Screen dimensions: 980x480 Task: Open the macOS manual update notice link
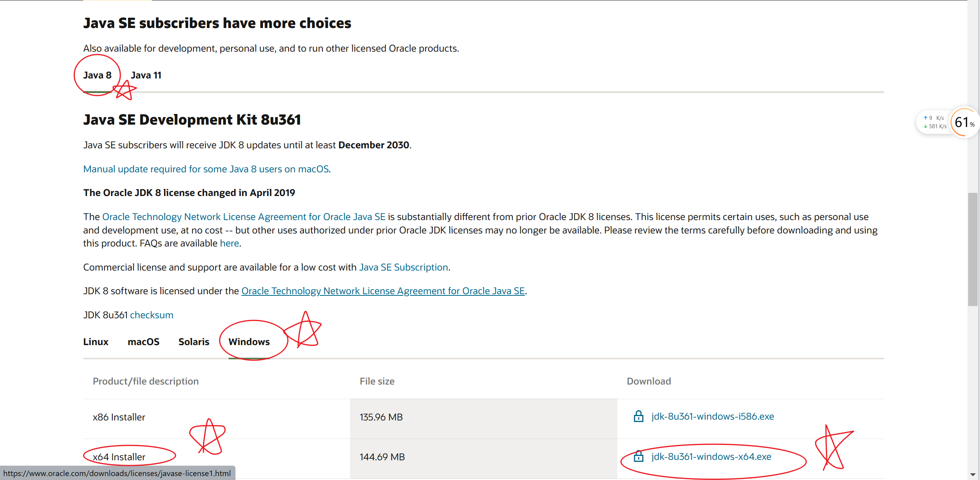[x=206, y=169]
